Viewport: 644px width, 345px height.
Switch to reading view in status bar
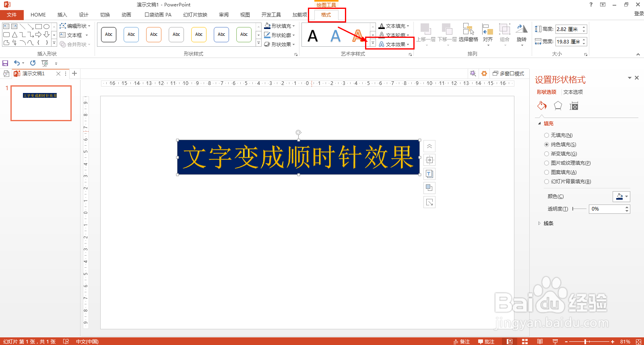click(540, 341)
